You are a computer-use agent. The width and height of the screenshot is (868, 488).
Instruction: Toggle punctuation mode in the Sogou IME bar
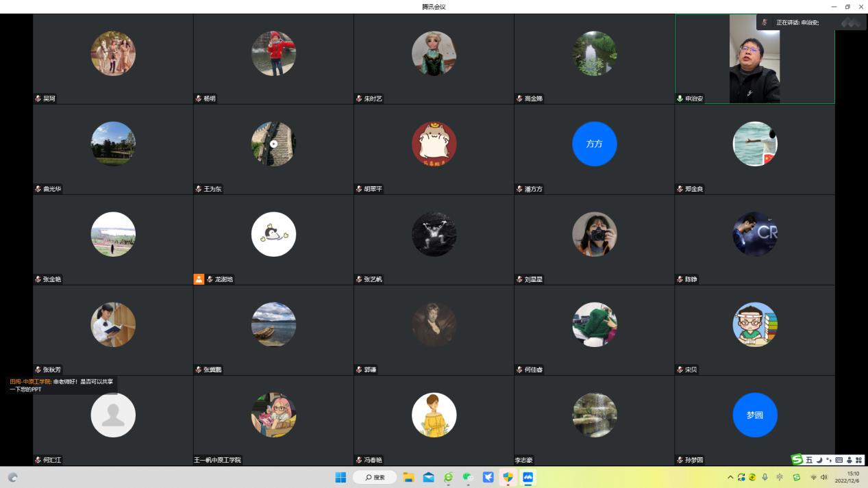tap(829, 460)
